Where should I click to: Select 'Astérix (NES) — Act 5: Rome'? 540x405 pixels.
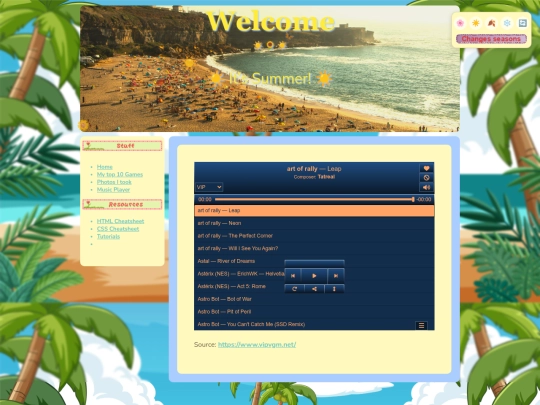point(239,286)
